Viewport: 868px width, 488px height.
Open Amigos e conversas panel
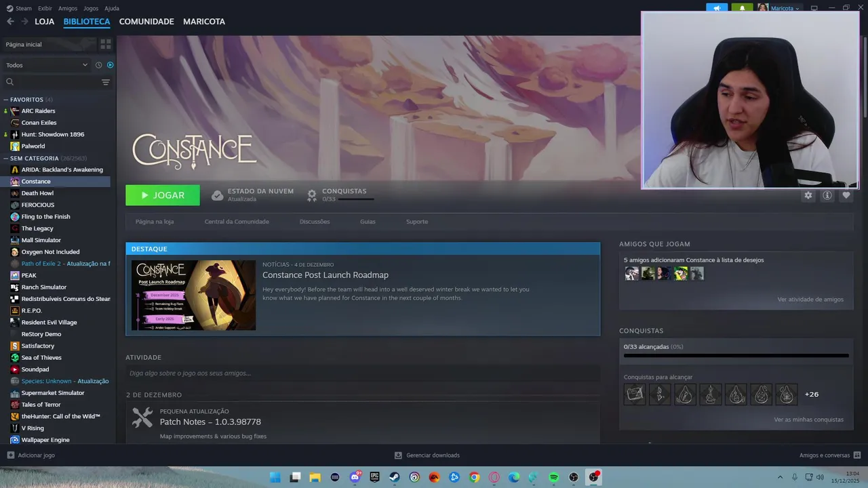(830, 455)
